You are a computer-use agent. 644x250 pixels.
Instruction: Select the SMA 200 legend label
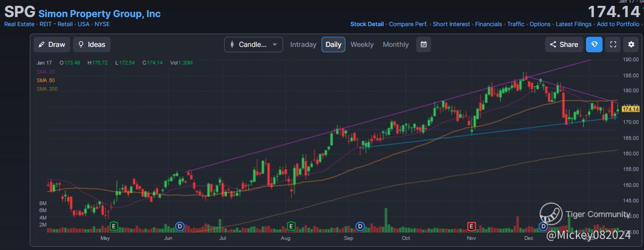[x=46, y=88]
